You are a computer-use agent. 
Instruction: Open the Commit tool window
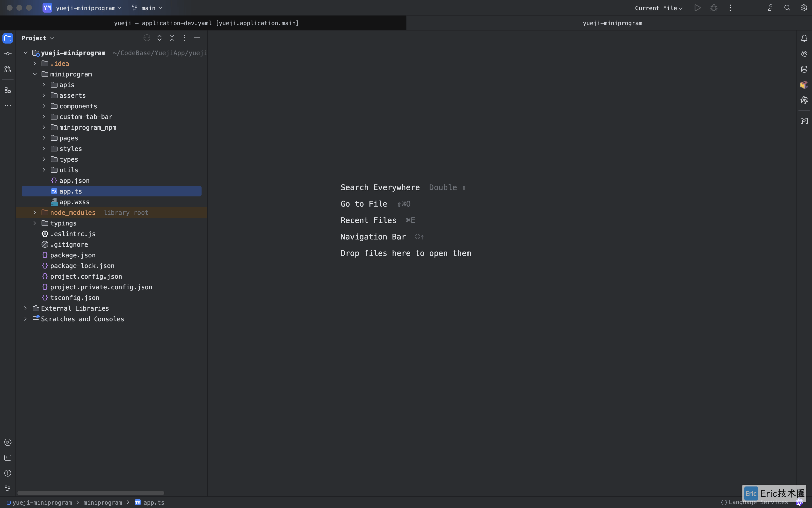tap(8, 54)
